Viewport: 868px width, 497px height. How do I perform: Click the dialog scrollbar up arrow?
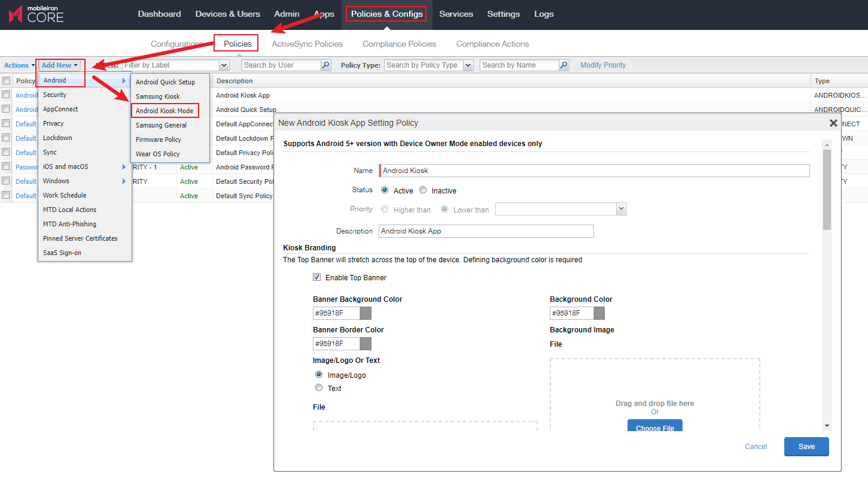point(827,145)
